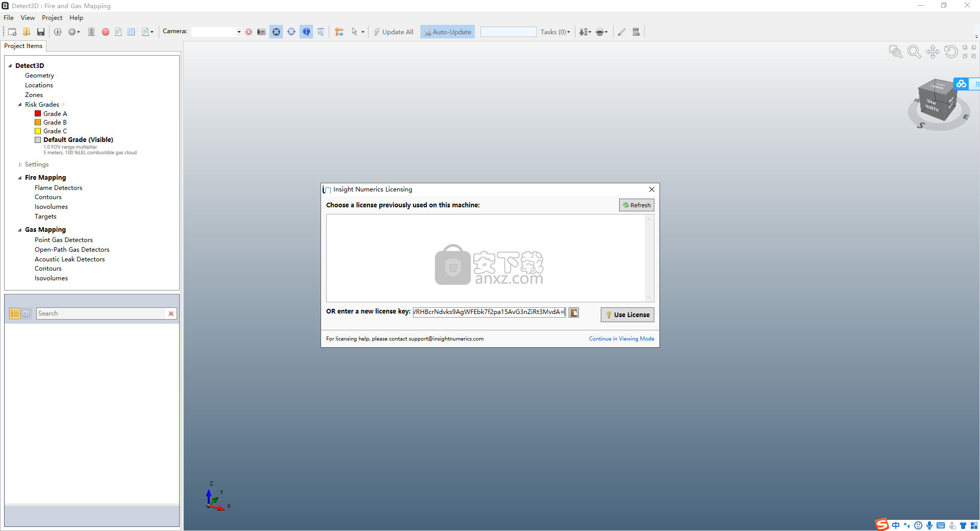Click the grey server-rack toolbar icon
Screen dimensions: 980x531
[x=91, y=32]
